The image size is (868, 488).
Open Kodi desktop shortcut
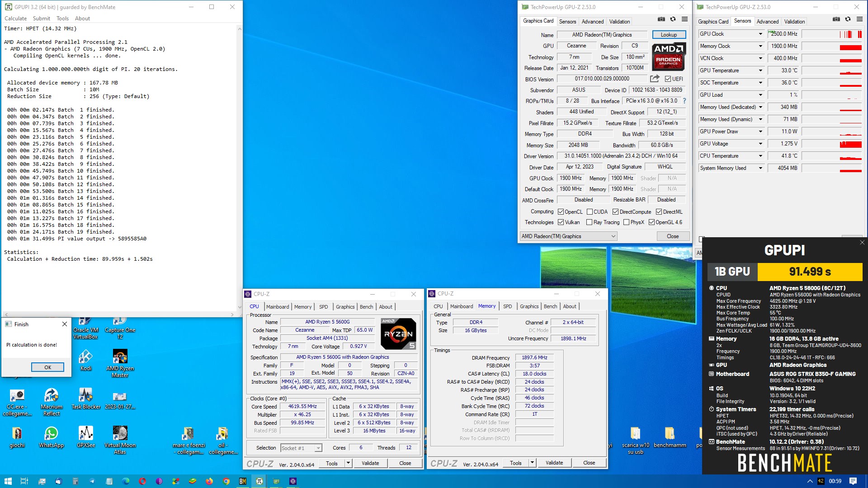click(85, 360)
